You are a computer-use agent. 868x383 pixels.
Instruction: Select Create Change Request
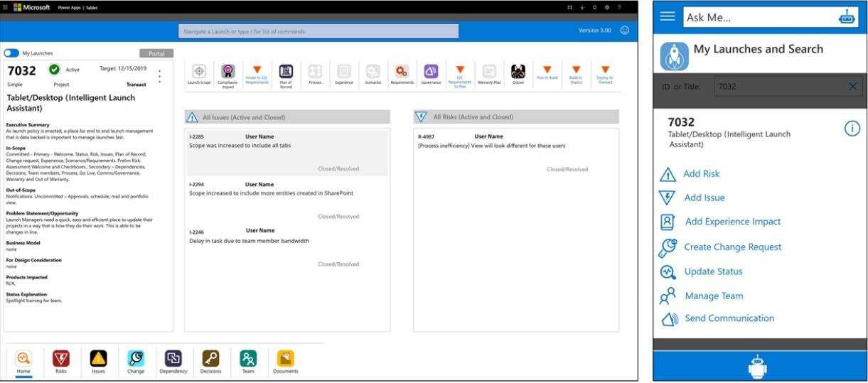click(732, 247)
